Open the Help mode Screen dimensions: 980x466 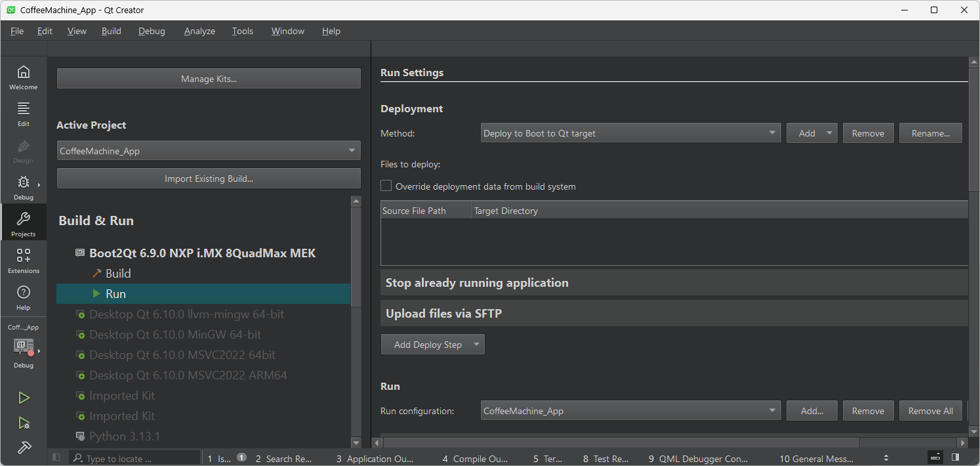pyautogui.click(x=23, y=297)
